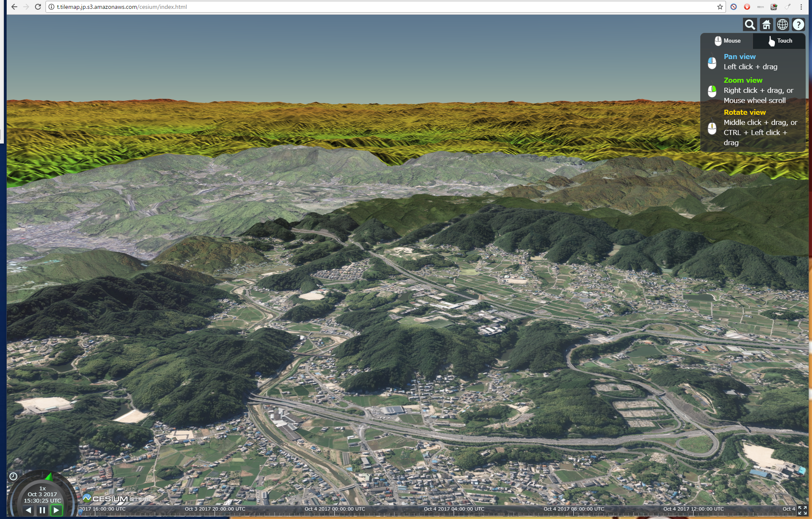
Task: Click the site info icon in address bar
Action: [x=51, y=7]
